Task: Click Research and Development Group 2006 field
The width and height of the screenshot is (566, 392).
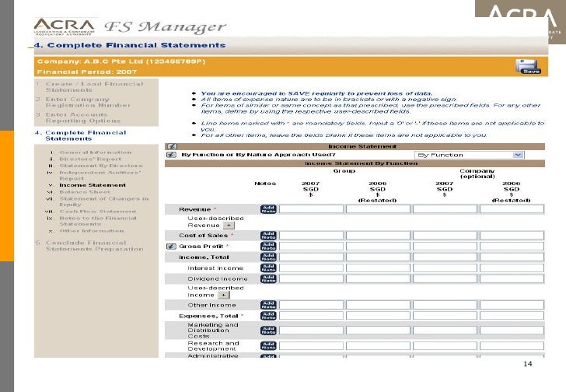Action: coord(378,346)
